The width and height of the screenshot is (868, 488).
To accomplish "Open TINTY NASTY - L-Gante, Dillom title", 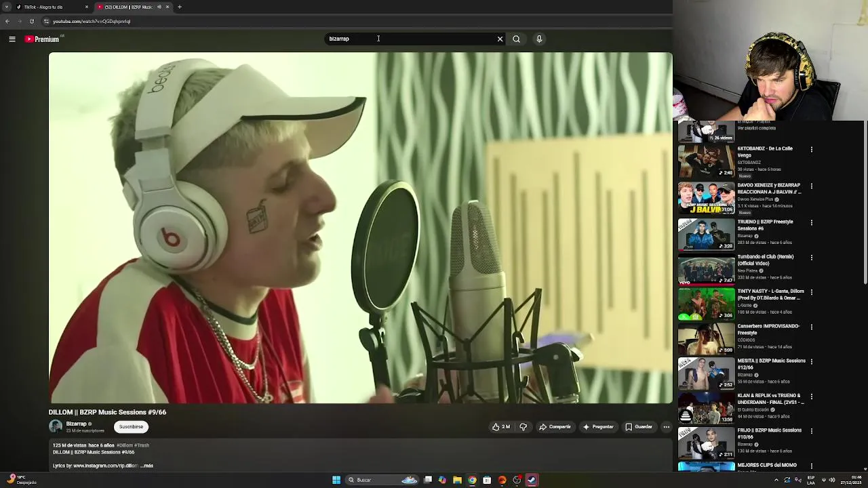I will (x=770, y=295).
